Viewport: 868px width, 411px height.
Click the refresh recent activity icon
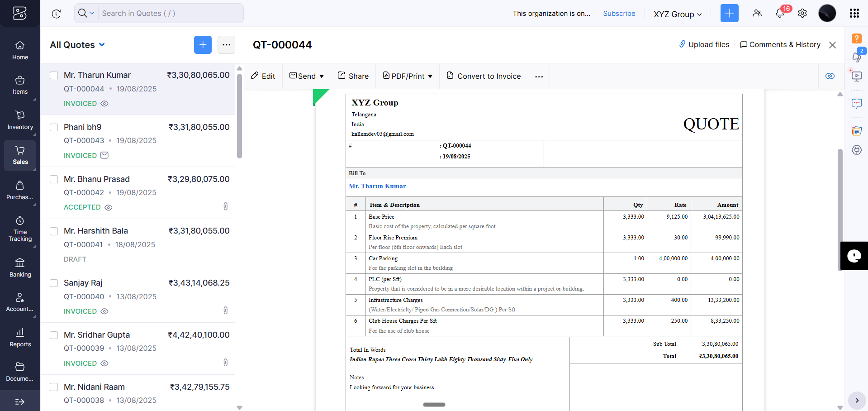click(56, 14)
